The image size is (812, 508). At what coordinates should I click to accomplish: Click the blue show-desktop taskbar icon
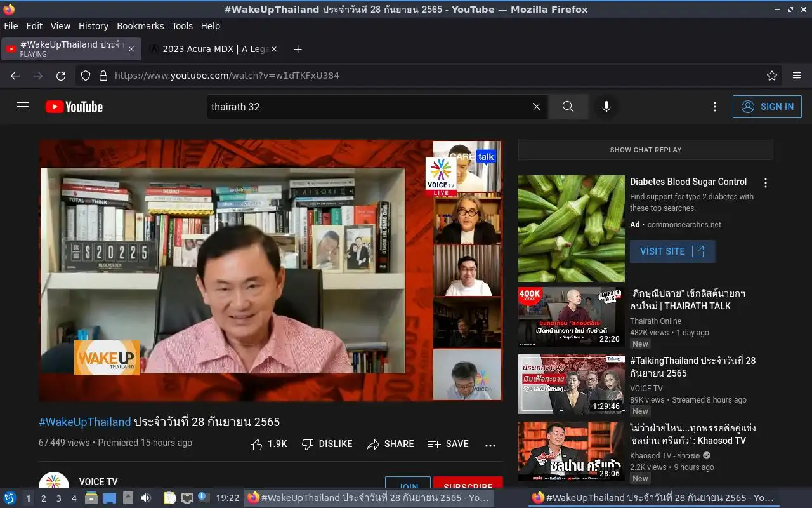[110, 498]
